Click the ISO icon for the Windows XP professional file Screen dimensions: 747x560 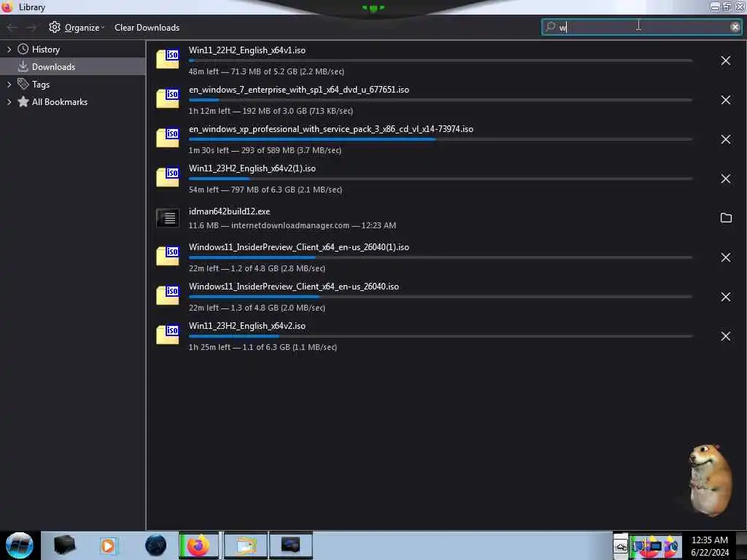tap(168, 138)
